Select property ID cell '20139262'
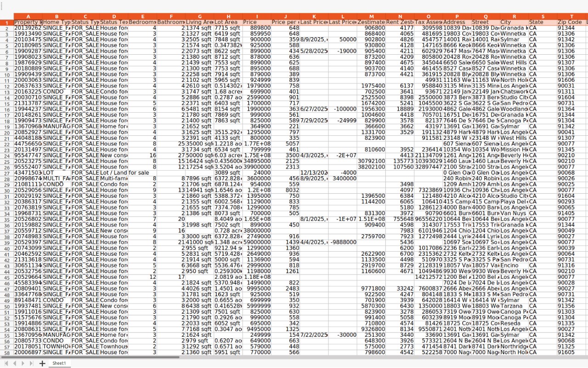Viewport: 588px width, 368px height. pos(28,28)
